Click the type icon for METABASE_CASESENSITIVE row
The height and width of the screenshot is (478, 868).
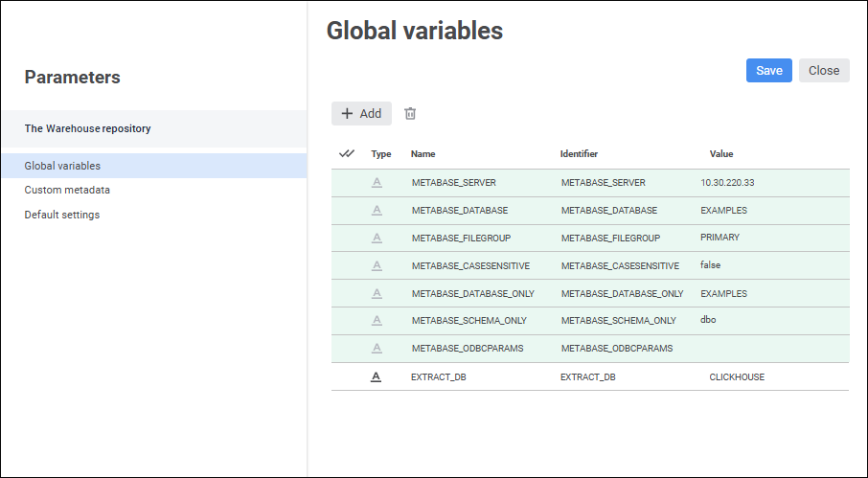(377, 266)
